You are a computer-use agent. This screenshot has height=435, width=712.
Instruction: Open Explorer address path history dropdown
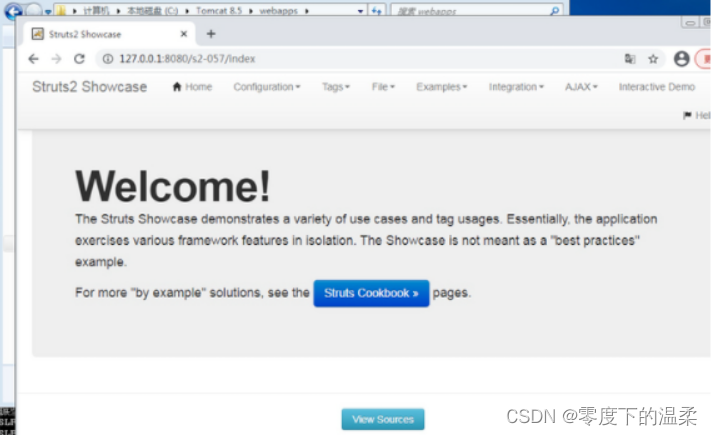coord(360,10)
